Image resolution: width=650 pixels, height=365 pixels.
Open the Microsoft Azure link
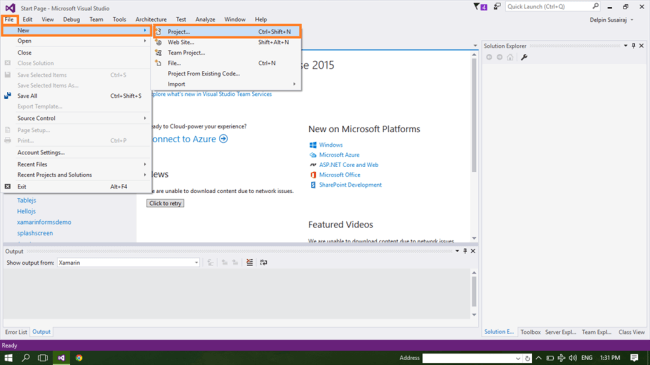(339, 155)
